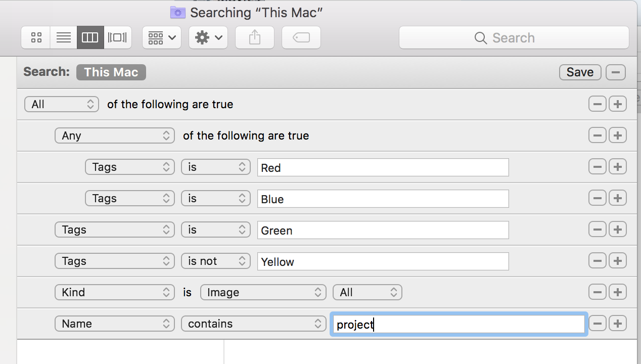The width and height of the screenshot is (641, 364).
Task: Change the 'is not' operator for Yellow
Action: point(216,261)
